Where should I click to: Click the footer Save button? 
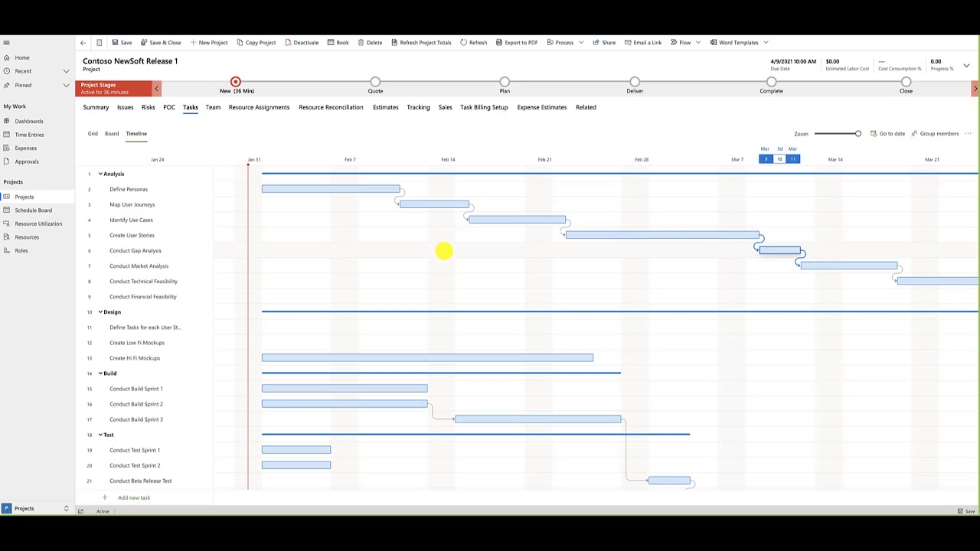[x=965, y=511]
